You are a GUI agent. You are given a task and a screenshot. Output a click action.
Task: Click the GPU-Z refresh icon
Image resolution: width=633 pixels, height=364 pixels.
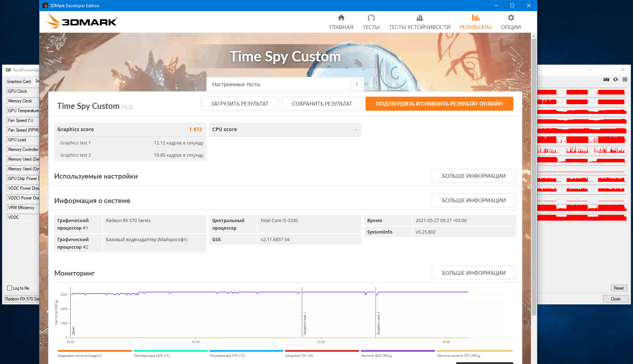(616, 79)
